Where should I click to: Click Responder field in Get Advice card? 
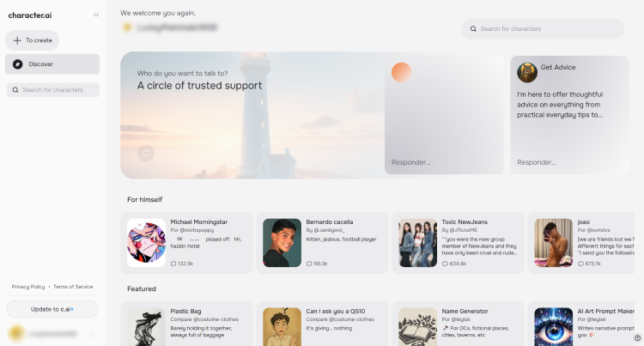[537, 162]
